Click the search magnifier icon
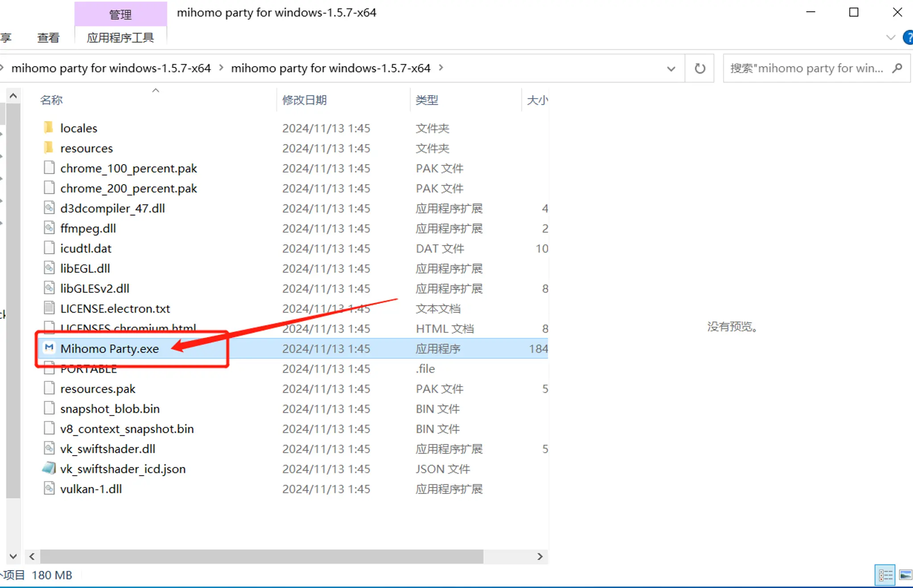Viewport: 913px width, 588px height. pyautogui.click(x=897, y=68)
